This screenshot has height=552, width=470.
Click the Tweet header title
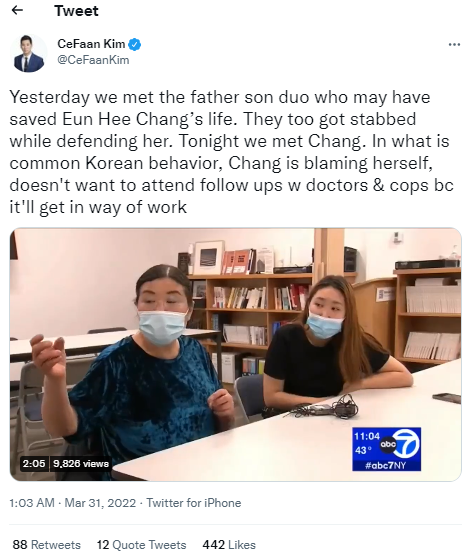point(76,11)
